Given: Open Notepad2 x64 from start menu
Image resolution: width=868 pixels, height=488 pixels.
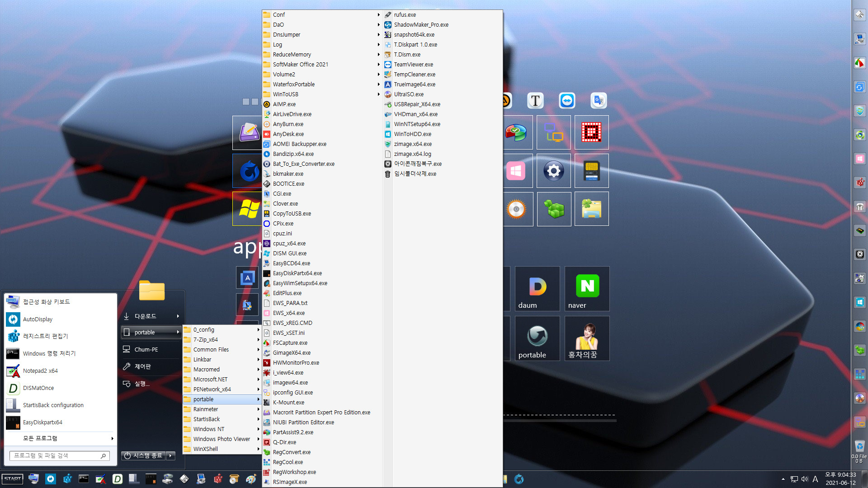Looking at the screenshot, I should [x=61, y=371].
